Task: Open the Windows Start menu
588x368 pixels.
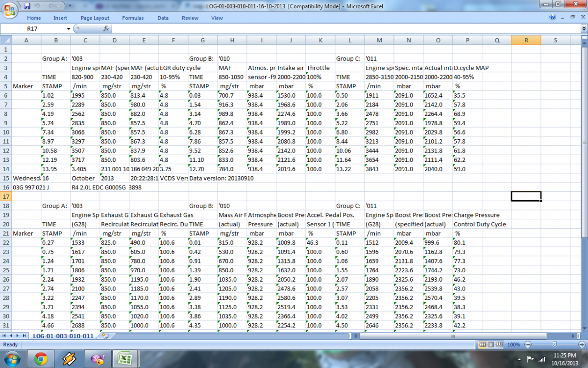Action: tap(12, 359)
